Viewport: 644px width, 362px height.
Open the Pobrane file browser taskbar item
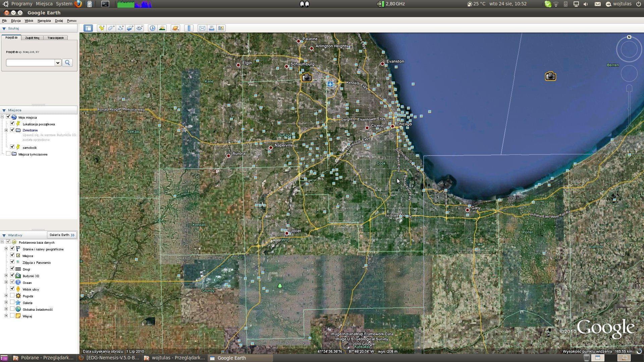(x=43, y=358)
